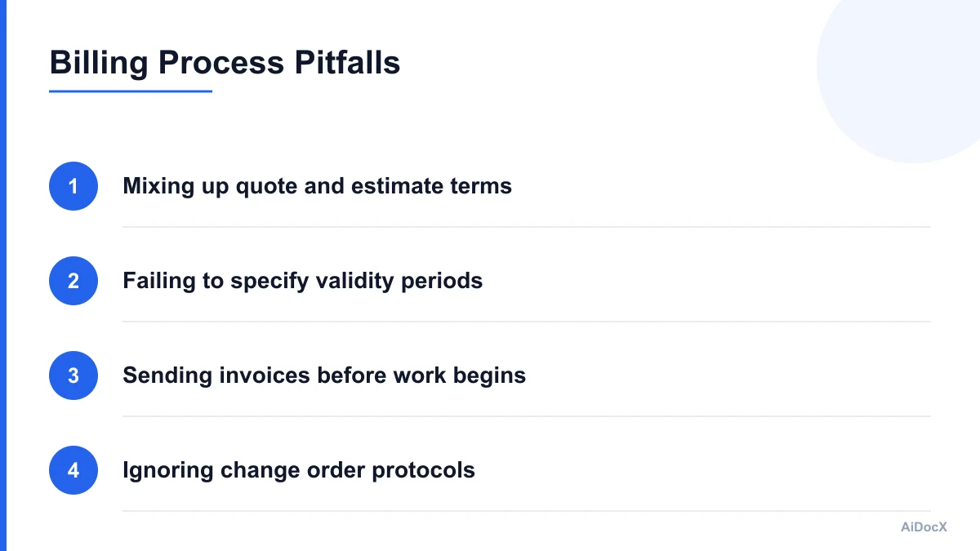Click 'Mixing up quote and estimate terms'
The height and width of the screenshot is (551, 980).
[317, 186]
